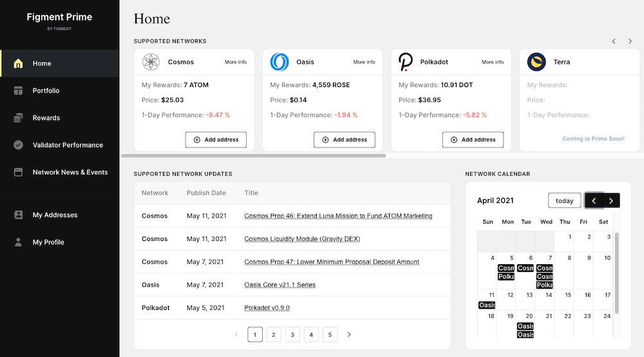Jump calendar to today
The image size is (644, 357).
coord(564,200)
